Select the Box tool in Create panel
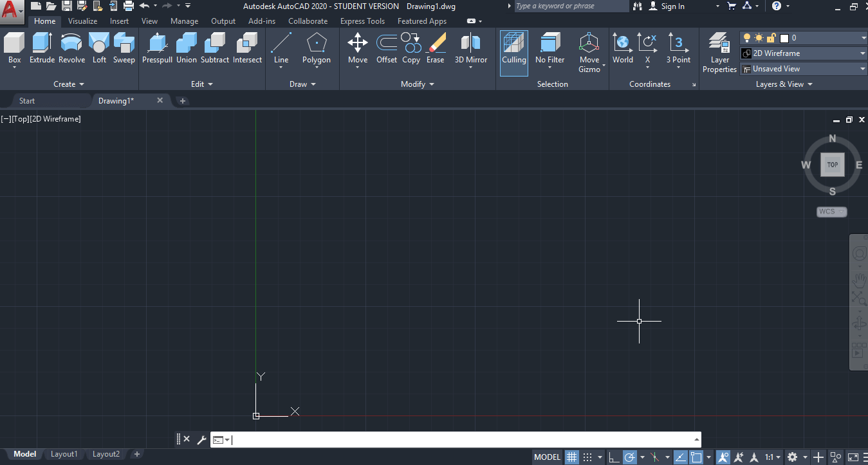 pyautogui.click(x=14, y=48)
